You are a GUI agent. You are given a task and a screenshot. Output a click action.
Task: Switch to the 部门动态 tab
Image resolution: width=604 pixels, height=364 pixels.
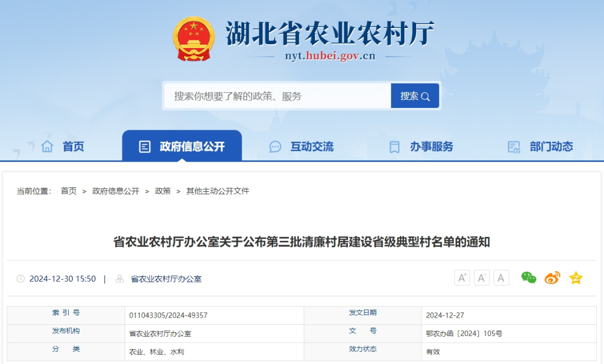pyautogui.click(x=551, y=146)
